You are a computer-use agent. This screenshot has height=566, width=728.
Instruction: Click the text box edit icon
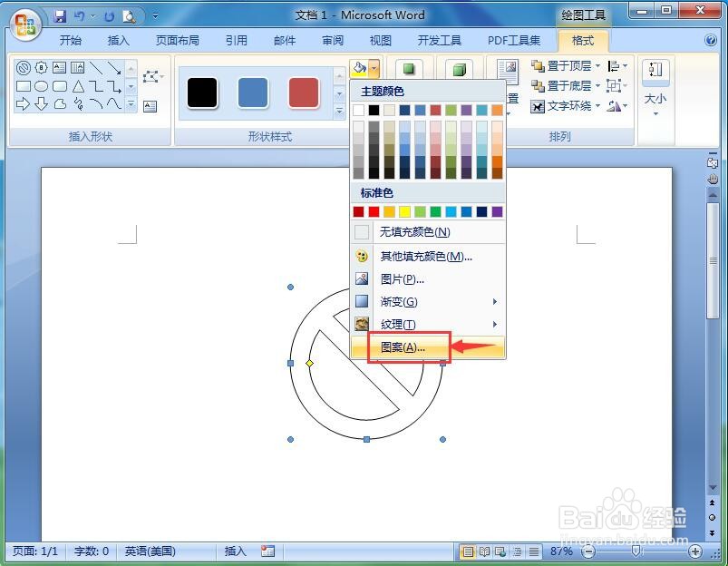[150, 106]
